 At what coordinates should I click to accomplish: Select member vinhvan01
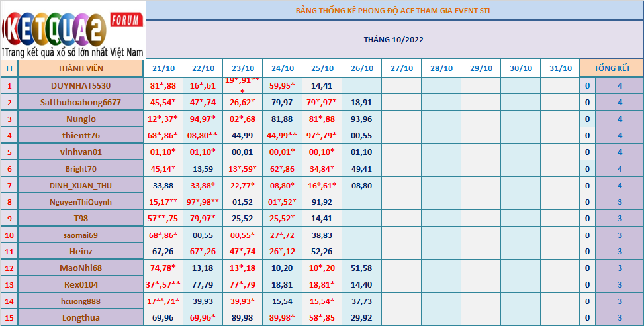click(80, 152)
